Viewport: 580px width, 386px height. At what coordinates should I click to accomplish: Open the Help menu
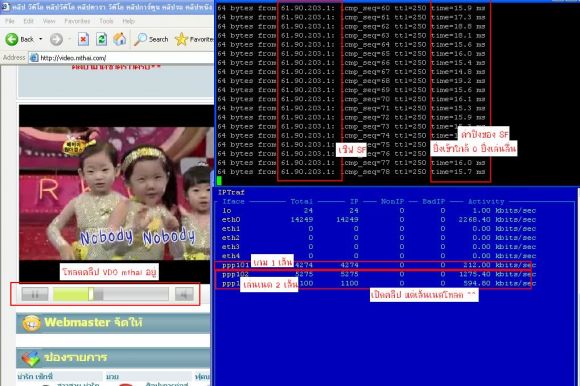coord(128,21)
